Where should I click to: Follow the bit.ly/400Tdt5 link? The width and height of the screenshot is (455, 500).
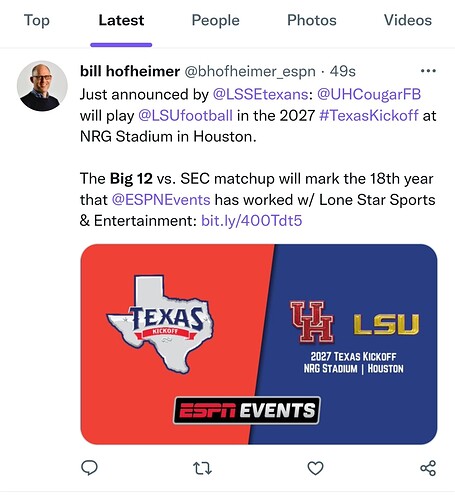point(252,221)
